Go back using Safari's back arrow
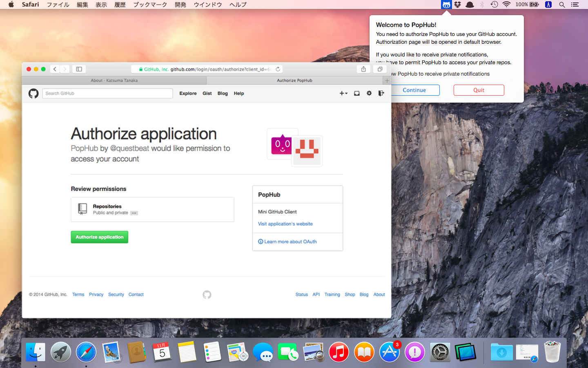588x368 pixels. point(55,69)
